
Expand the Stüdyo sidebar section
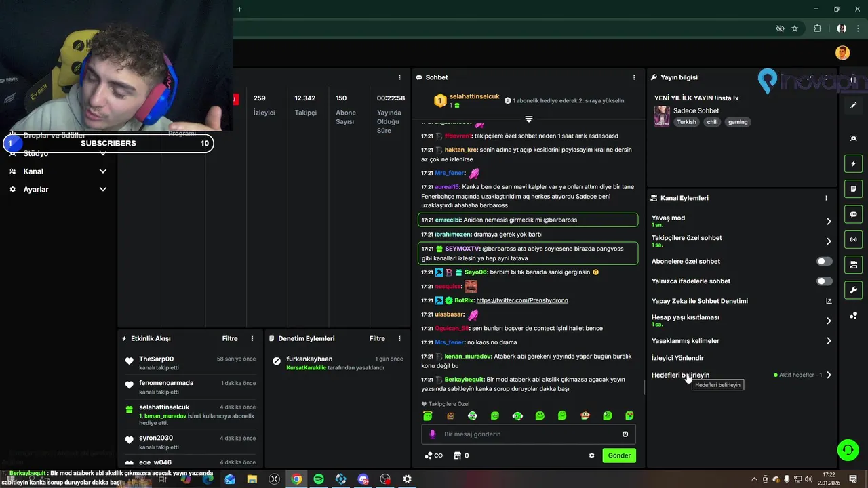(x=103, y=153)
